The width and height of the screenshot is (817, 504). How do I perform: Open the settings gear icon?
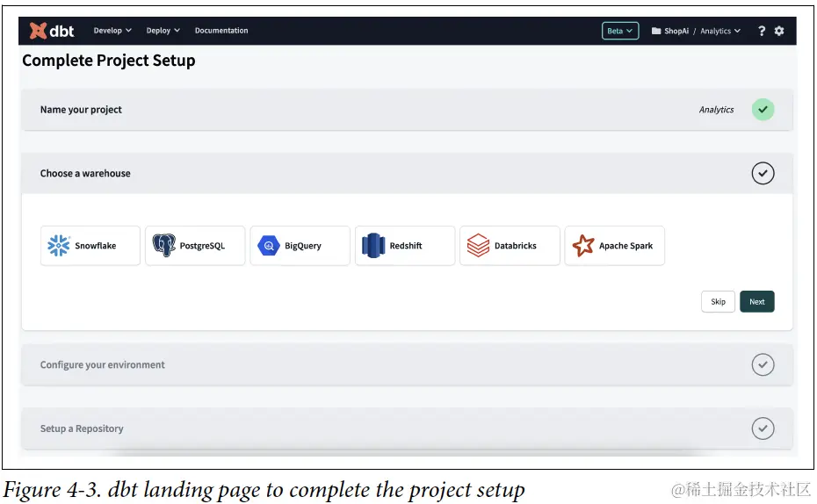[x=779, y=32]
